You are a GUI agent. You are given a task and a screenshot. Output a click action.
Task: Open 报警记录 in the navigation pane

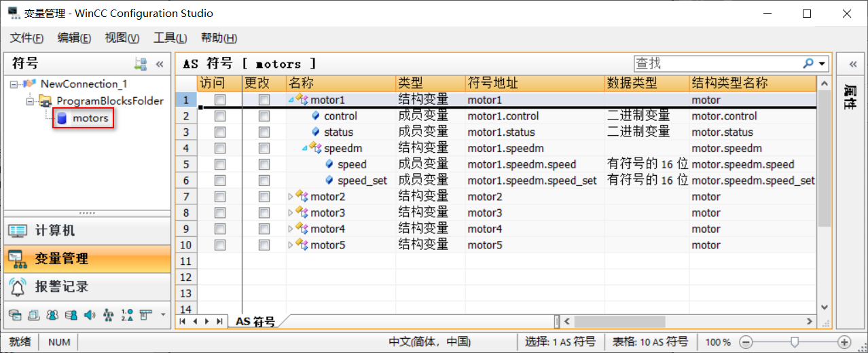tap(61, 286)
